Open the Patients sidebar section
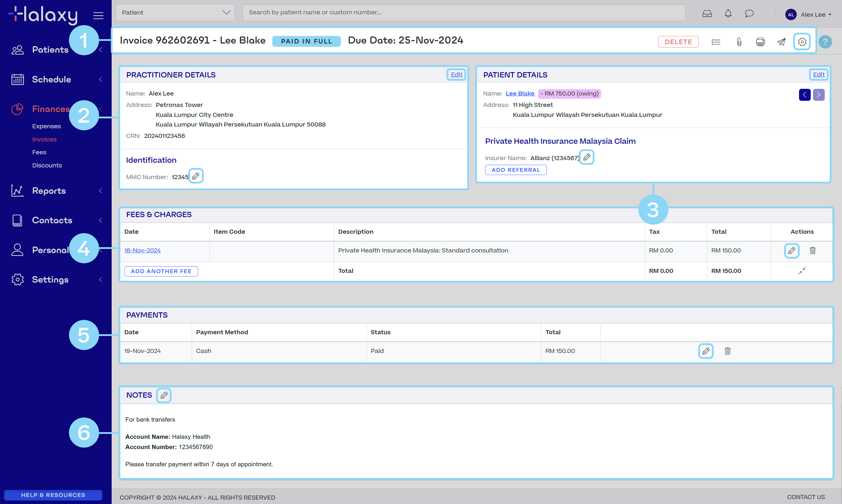Viewport: 842px width, 504px height. [x=50, y=50]
